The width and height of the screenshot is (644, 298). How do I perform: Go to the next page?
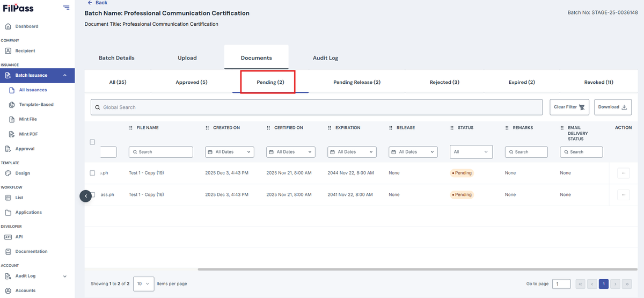615,284
